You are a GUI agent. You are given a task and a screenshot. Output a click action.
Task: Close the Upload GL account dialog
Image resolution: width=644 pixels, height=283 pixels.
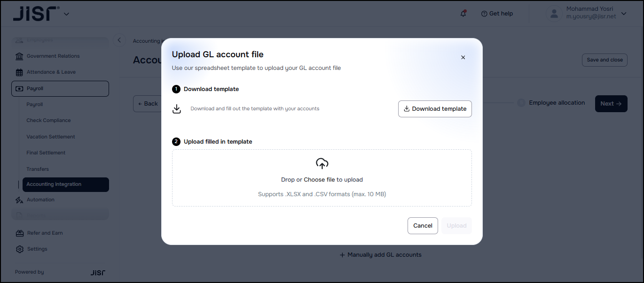coord(463,57)
